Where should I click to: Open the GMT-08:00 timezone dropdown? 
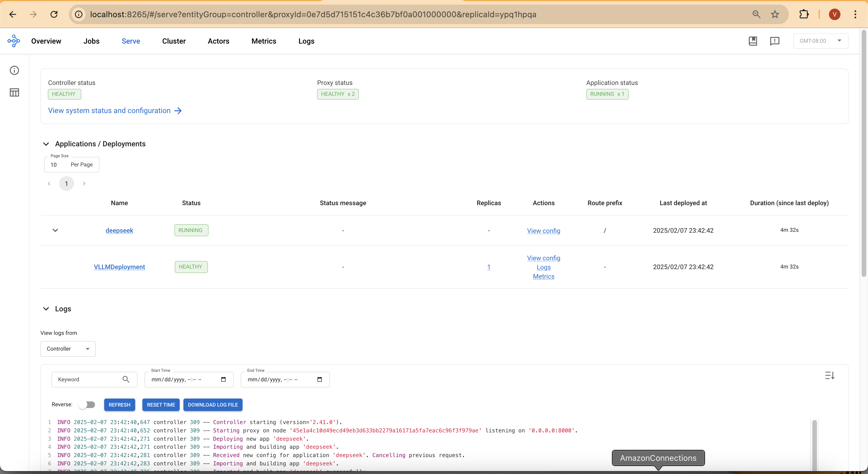tap(820, 41)
